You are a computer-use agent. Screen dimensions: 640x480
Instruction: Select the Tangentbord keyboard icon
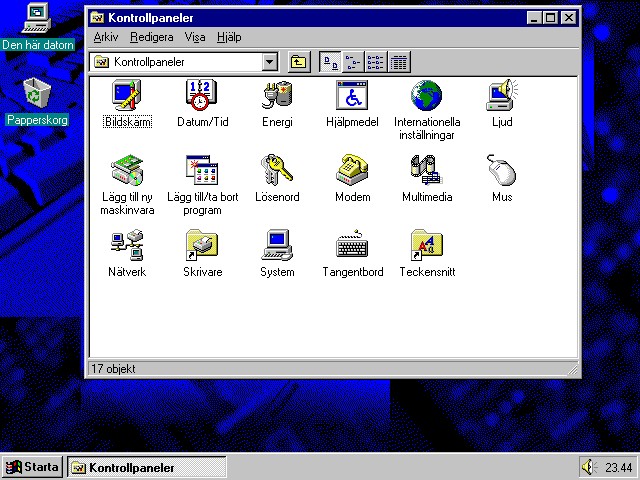(x=352, y=245)
